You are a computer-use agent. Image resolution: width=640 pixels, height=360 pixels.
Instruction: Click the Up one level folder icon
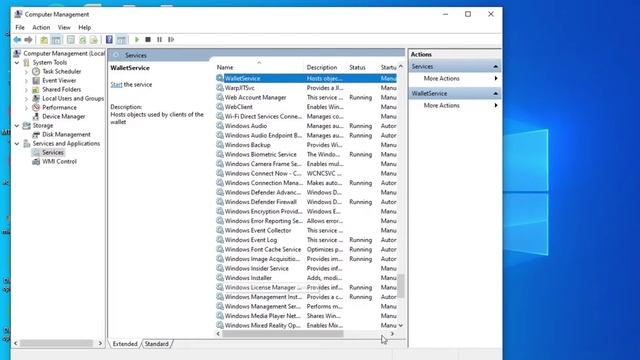[x=44, y=40]
